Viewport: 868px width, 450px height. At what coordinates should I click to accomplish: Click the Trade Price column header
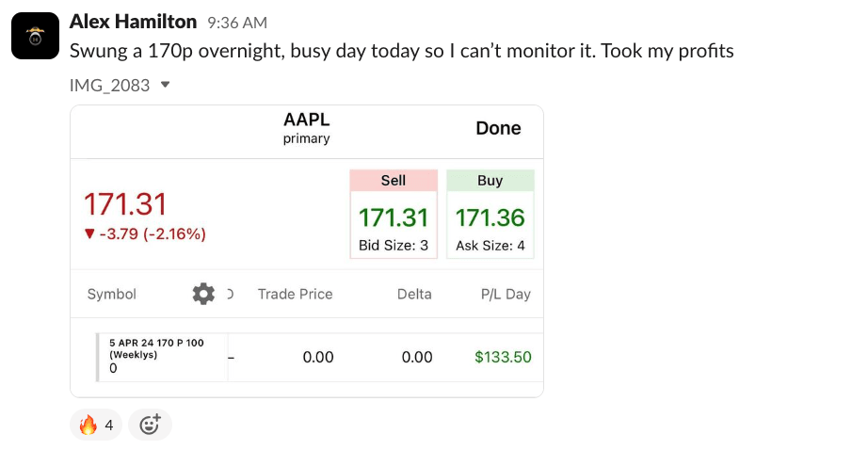pos(295,294)
